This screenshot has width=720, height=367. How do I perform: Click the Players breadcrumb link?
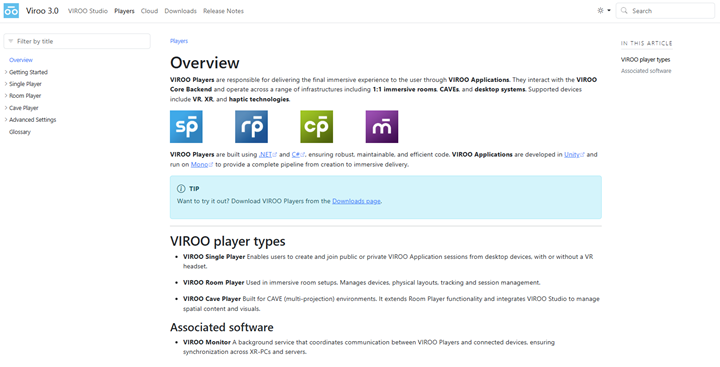pyautogui.click(x=179, y=41)
